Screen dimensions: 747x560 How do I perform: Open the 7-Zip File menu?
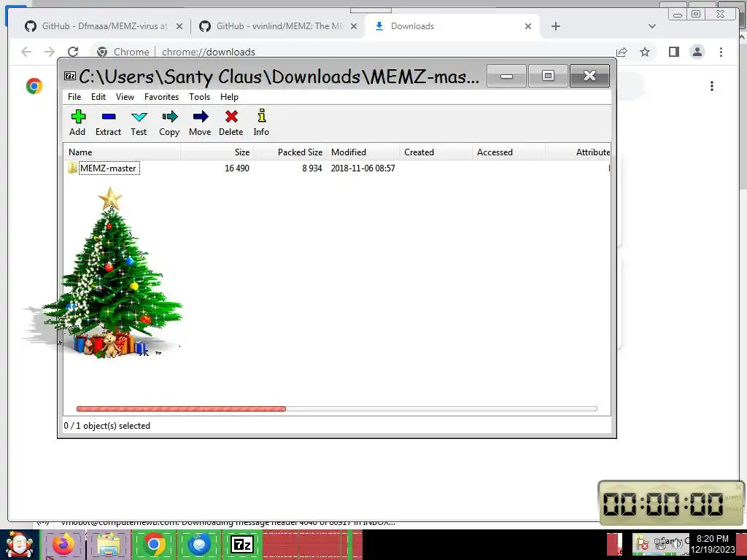point(74,97)
